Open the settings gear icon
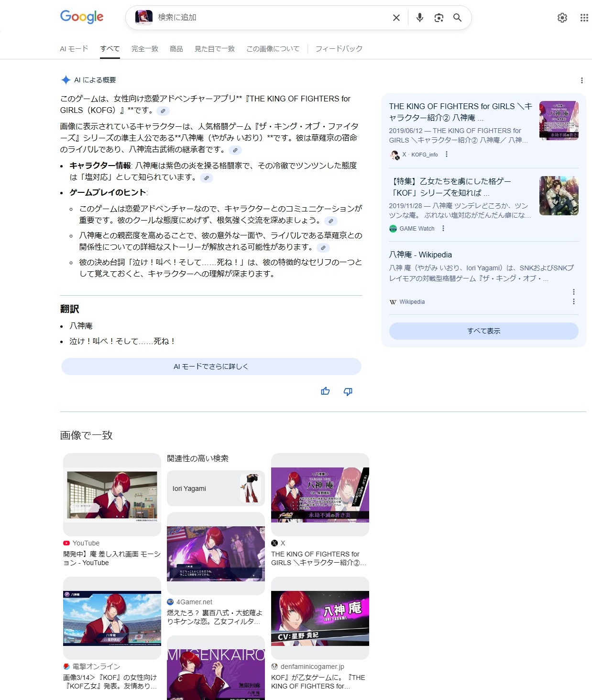The width and height of the screenshot is (592, 700). 562,18
